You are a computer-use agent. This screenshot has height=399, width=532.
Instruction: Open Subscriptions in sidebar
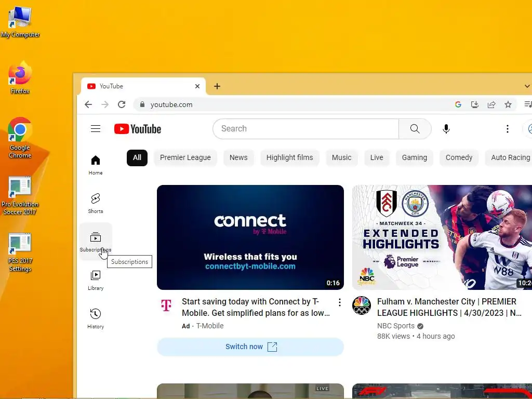pos(96,242)
